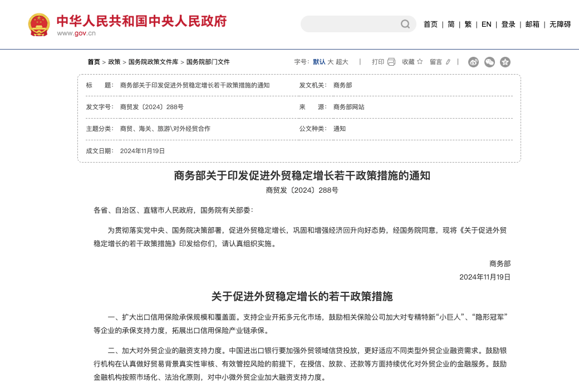The width and height of the screenshot is (579, 392).
Task: Click the QZone star share icon
Action: [505, 62]
